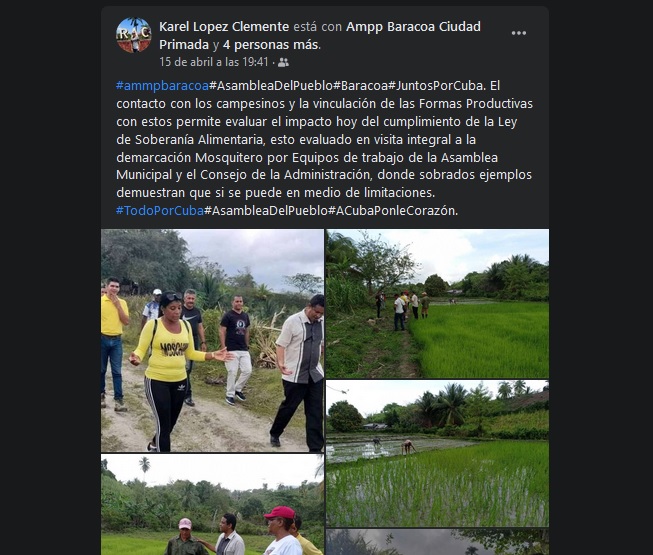Click man in striped shirt in first photo
Viewport: 653px width, 555px height.
pos(300,373)
